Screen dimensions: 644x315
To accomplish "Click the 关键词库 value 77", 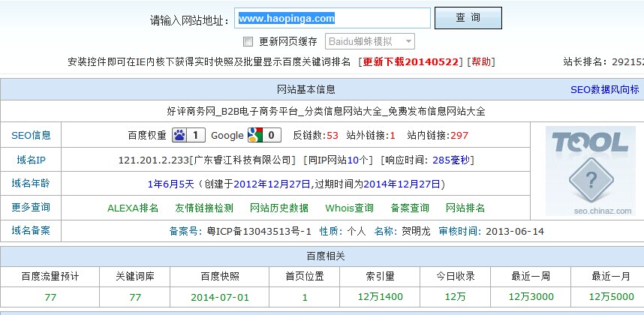I will 135,297.
